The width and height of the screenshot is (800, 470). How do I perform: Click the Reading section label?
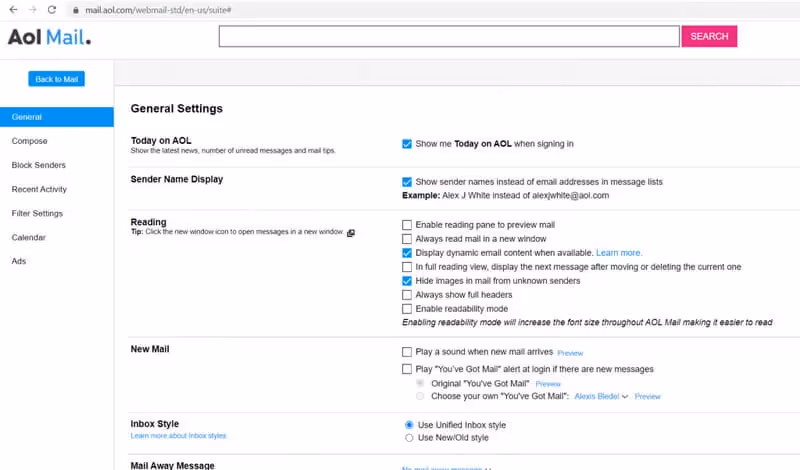[148, 222]
